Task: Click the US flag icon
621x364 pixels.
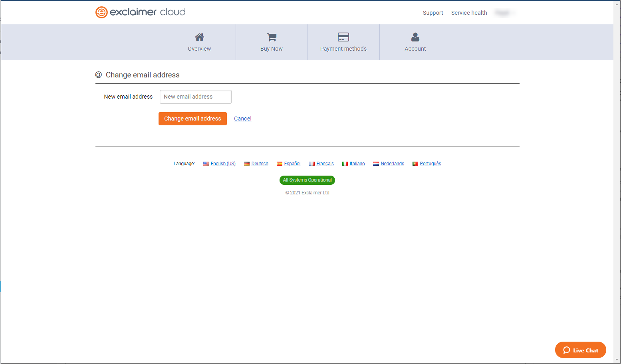Action: tap(206, 164)
